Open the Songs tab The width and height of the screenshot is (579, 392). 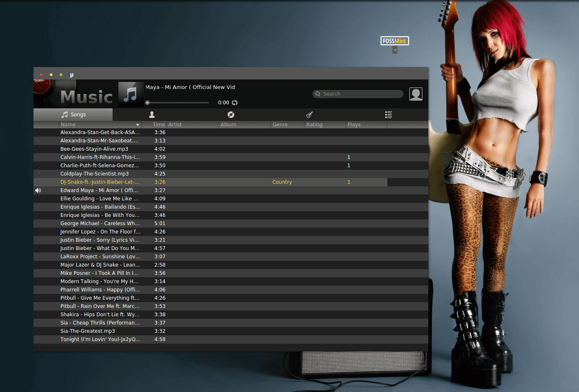tap(73, 115)
